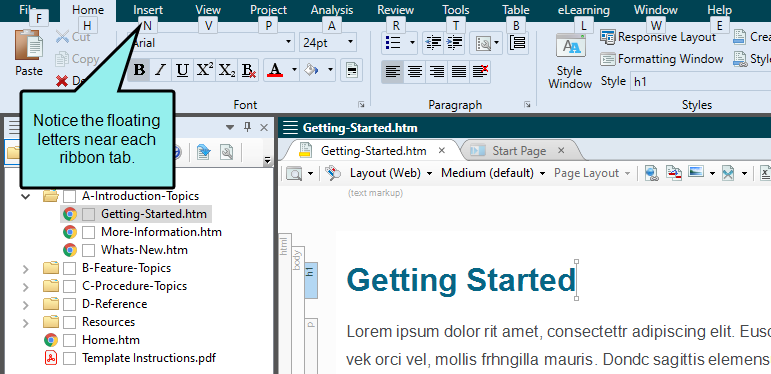Screen dimensions: 771x374
Task: Close the Getting-Started.htm tab
Action: click(x=442, y=150)
